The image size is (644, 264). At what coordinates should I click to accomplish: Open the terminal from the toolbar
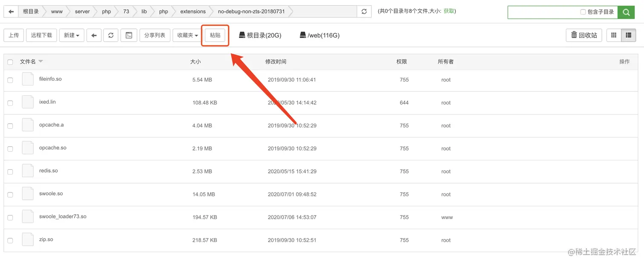129,35
